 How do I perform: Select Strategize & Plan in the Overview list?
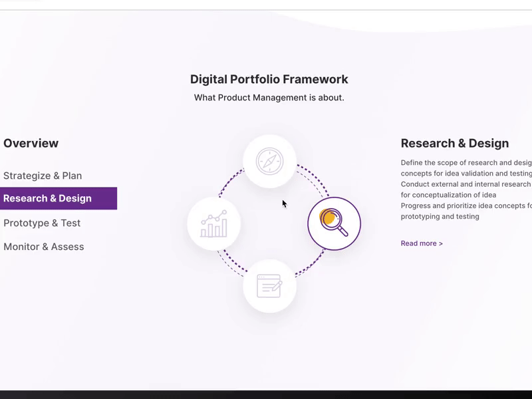tap(43, 176)
